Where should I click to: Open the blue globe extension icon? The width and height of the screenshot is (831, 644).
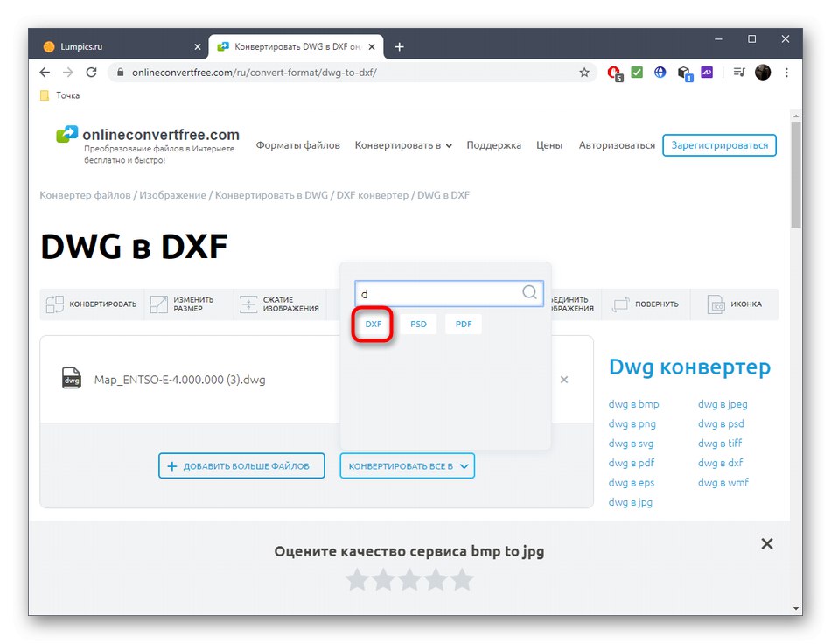[x=660, y=72]
